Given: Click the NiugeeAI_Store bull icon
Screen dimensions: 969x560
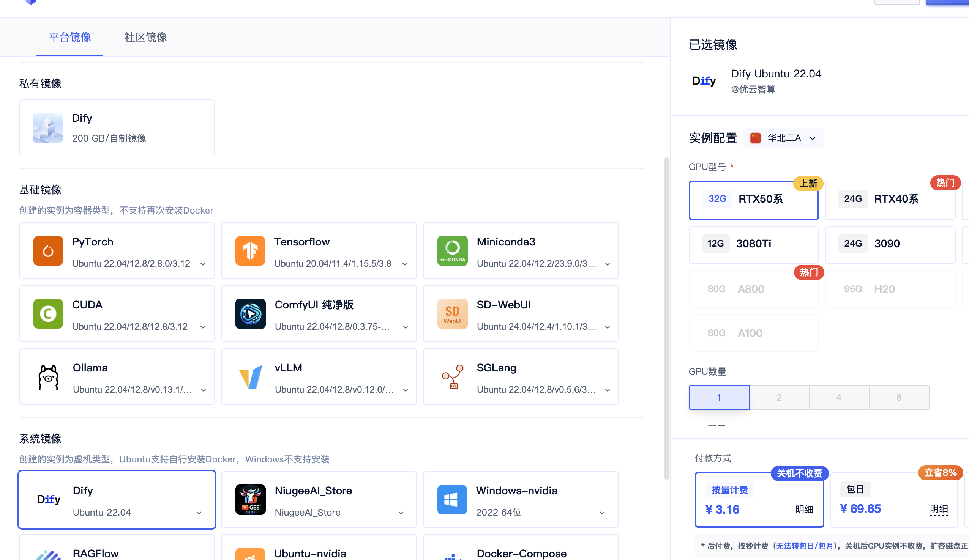Looking at the screenshot, I should point(250,499).
